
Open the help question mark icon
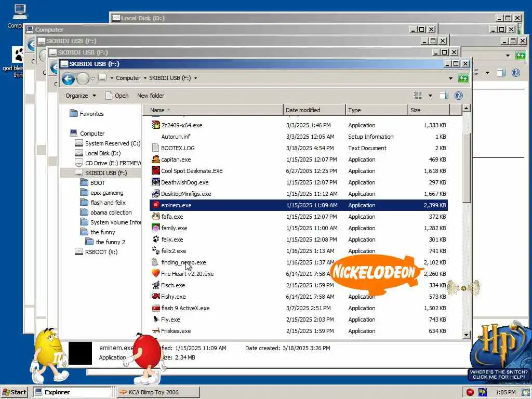click(x=458, y=96)
